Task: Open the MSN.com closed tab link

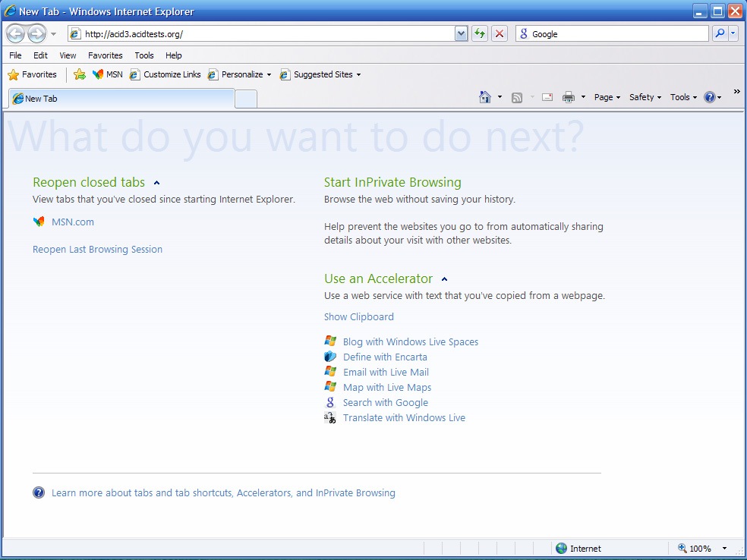Action: pyautogui.click(x=73, y=222)
